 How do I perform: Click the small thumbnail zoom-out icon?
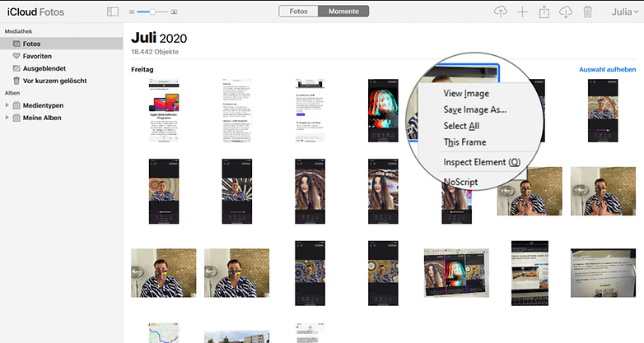tap(133, 12)
